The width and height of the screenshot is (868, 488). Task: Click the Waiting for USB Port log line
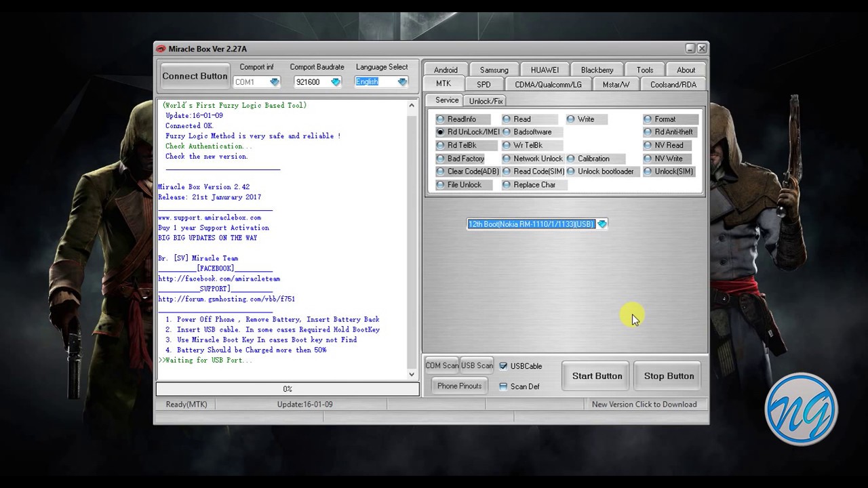click(205, 360)
